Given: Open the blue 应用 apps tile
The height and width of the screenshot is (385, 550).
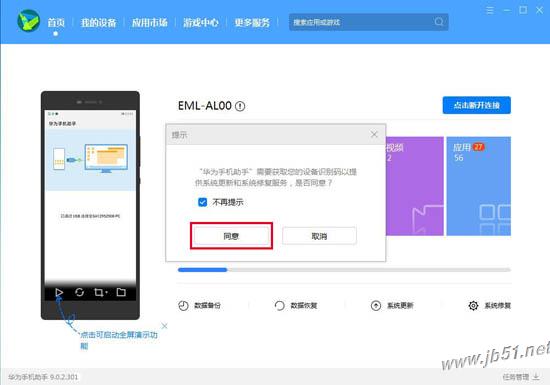Looking at the screenshot, I should 478,186.
